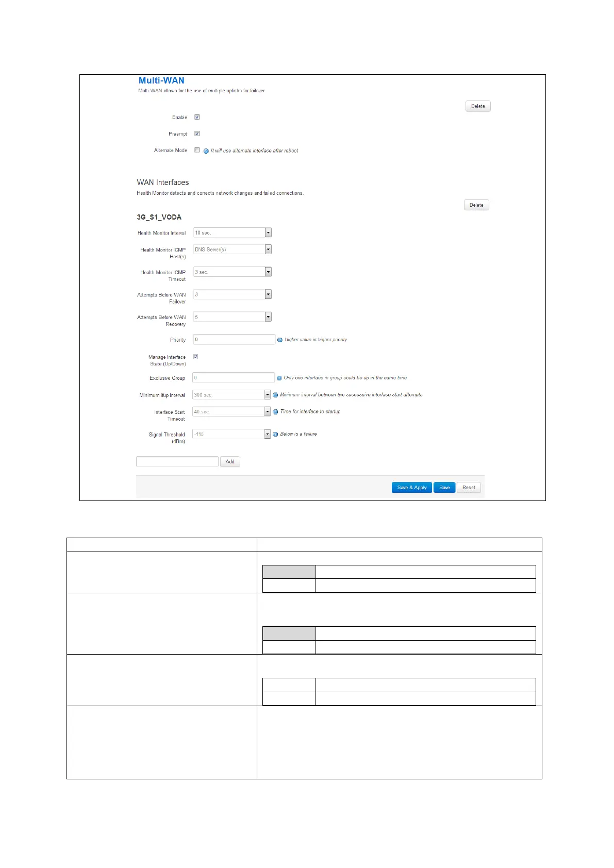Click the new interface name field beside Add
Screen dimensions: 614x868
tap(177, 462)
